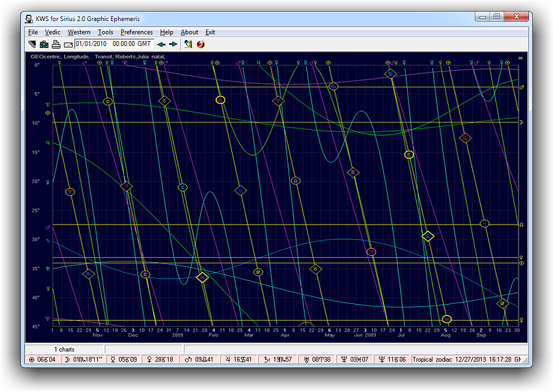Click the green right arrow button
Viewport: 553px width, 392px height.
173,44
